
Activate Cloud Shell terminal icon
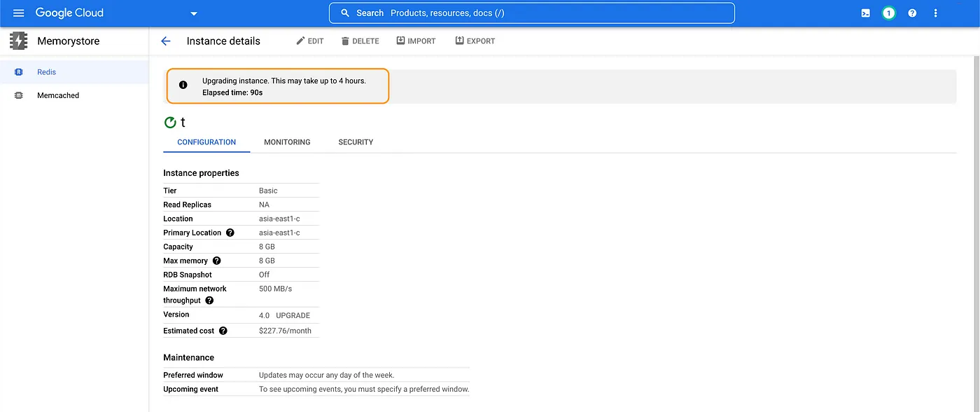(866, 13)
